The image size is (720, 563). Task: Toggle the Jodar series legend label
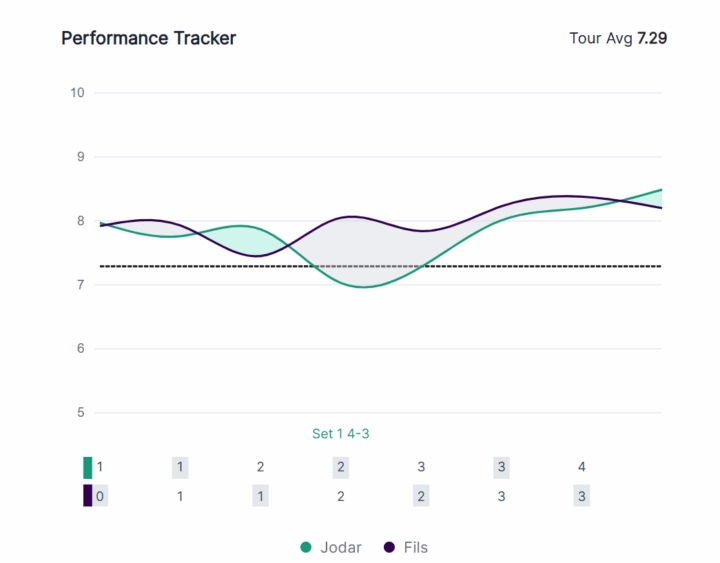[x=341, y=547]
